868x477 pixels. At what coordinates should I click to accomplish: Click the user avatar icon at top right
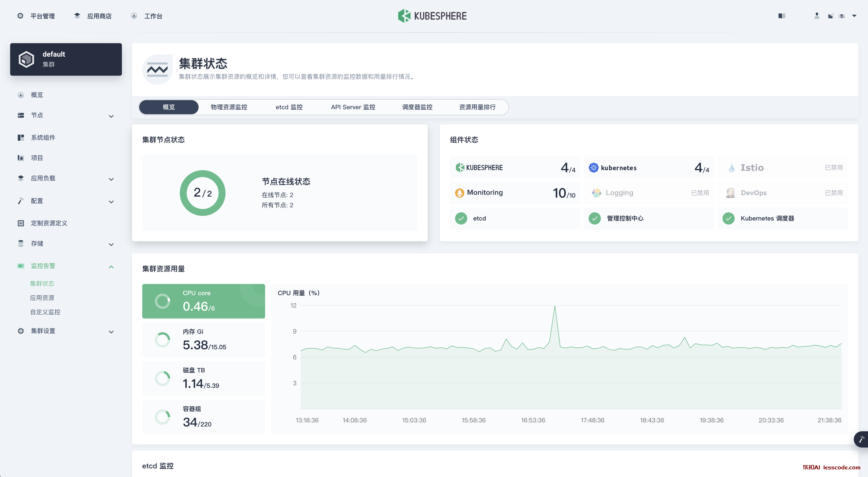[817, 16]
